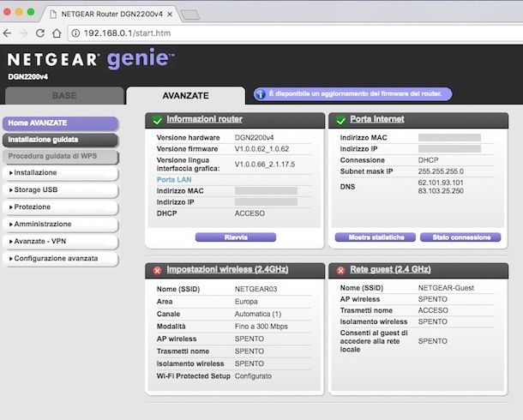Click Wi-Fi Protected Setup value Configurato
The width and height of the screenshot is (523, 420).
click(x=253, y=376)
